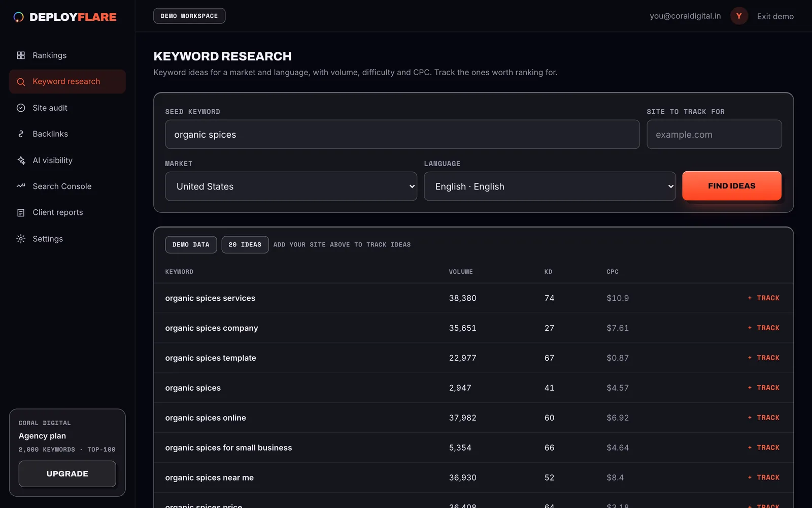The image size is (812, 508).
Task: Open the Y user avatar
Action: tap(739, 16)
